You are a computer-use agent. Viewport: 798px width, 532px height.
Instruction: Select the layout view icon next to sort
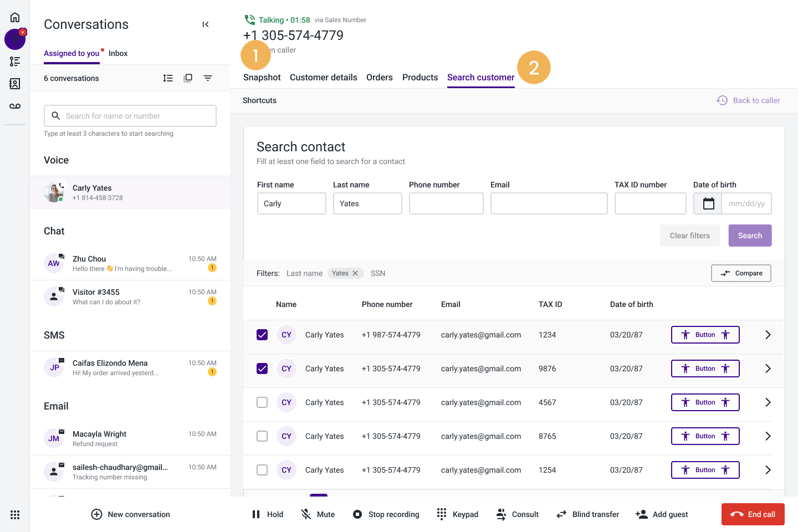click(188, 78)
